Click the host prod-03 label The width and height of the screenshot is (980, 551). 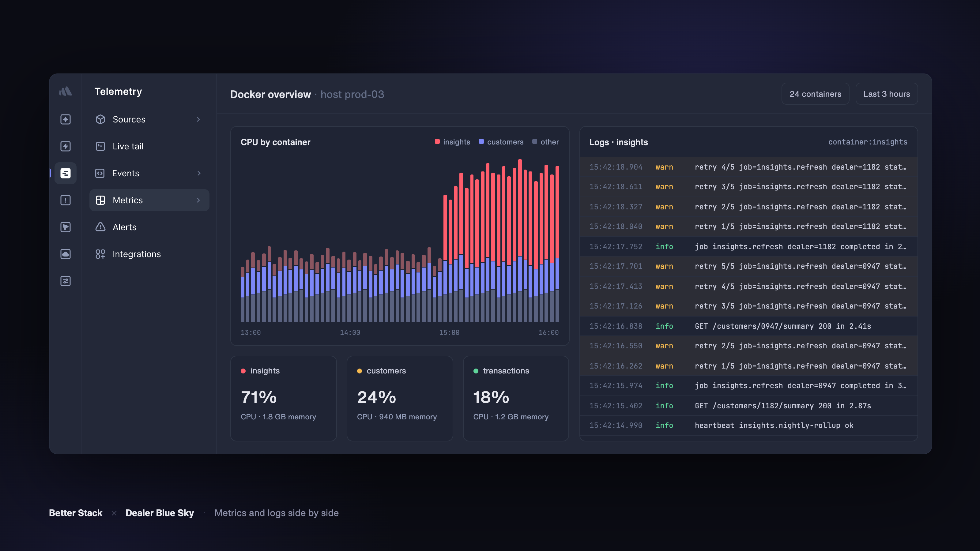352,94
